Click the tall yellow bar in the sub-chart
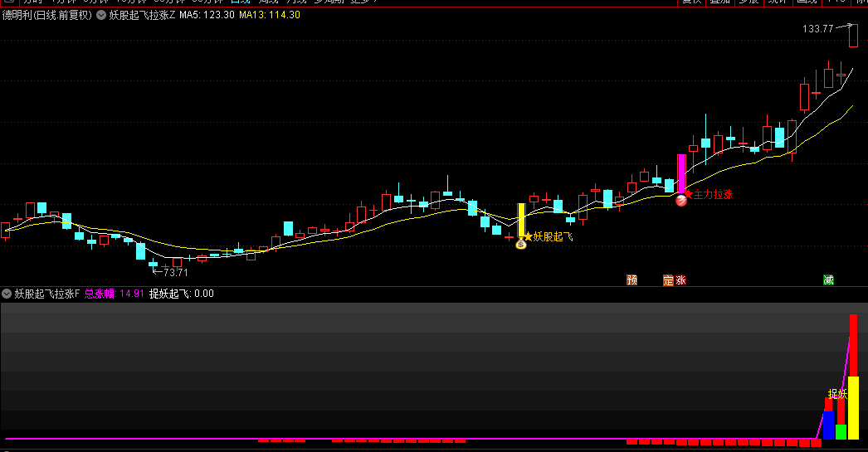 [x=853, y=408]
